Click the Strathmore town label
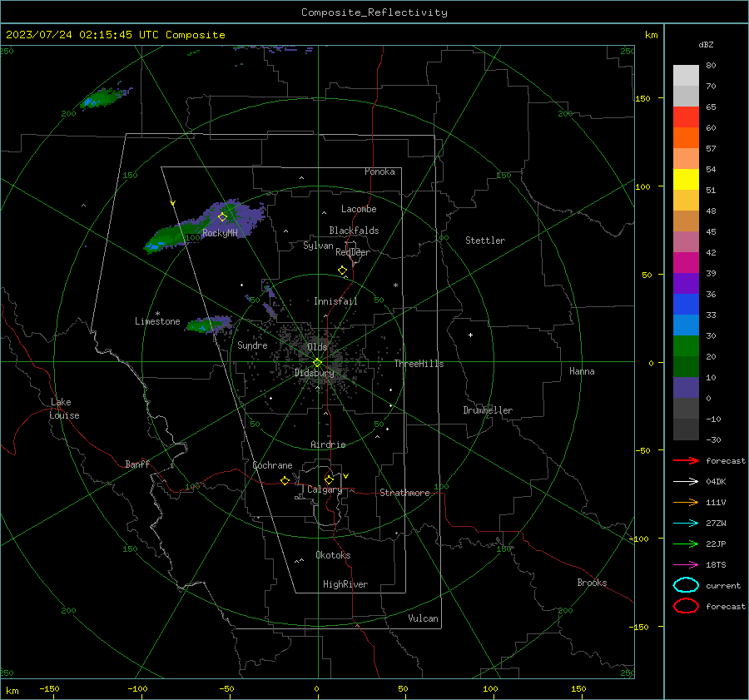The width and height of the screenshot is (749, 700). [404, 493]
